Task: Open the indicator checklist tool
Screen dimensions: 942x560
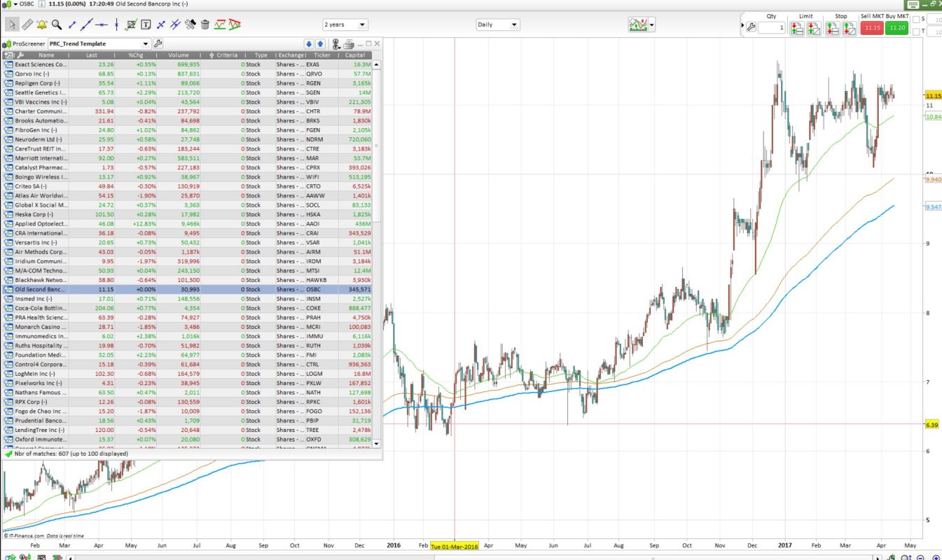Action: 131,24
